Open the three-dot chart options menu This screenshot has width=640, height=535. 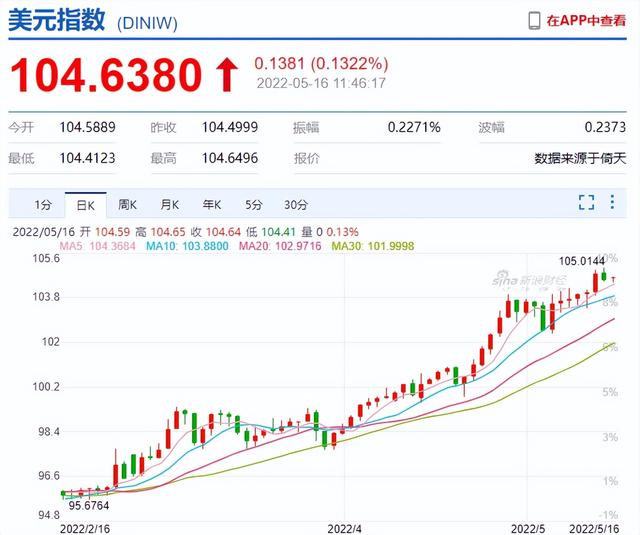(x=612, y=202)
